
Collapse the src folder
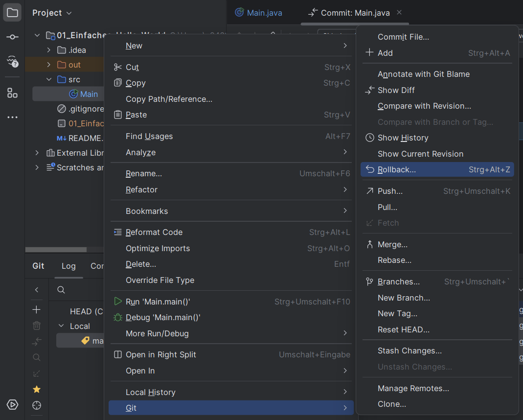(49, 79)
